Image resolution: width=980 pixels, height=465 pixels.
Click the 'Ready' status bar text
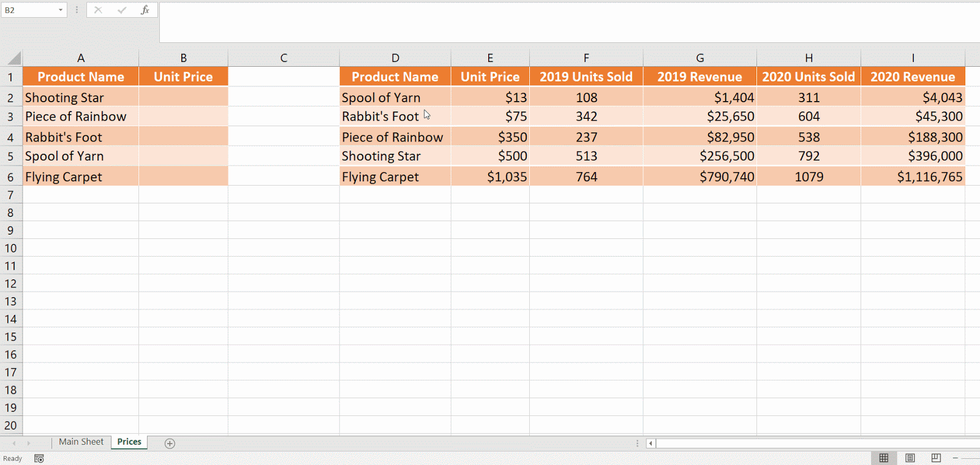[12, 458]
